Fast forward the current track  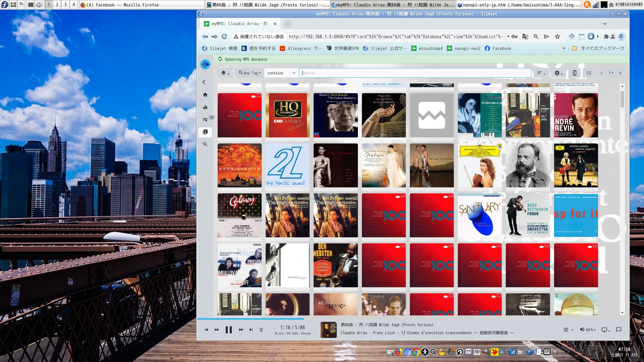241,330
